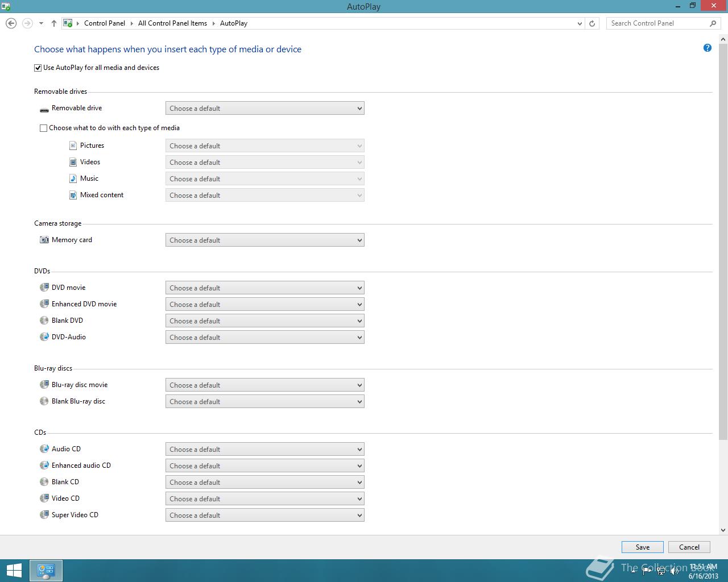Open the blue Help question mark
The height and width of the screenshot is (582, 728).
click(708, 48)
